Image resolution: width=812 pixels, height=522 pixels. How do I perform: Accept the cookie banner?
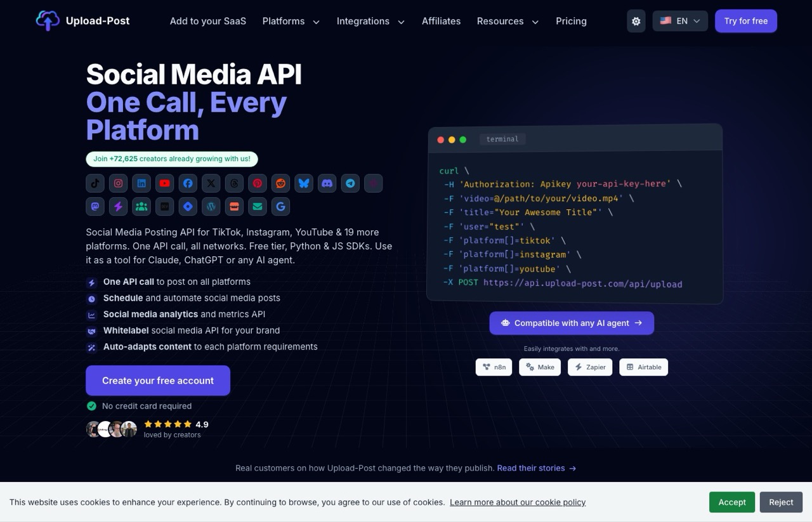732,502
